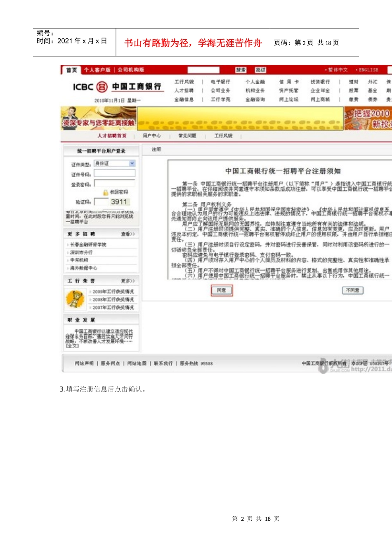Viewport: 392px width, 555px height.
Task: Open 金融信息 in the header navigation
Action: [x=184, y=100]
